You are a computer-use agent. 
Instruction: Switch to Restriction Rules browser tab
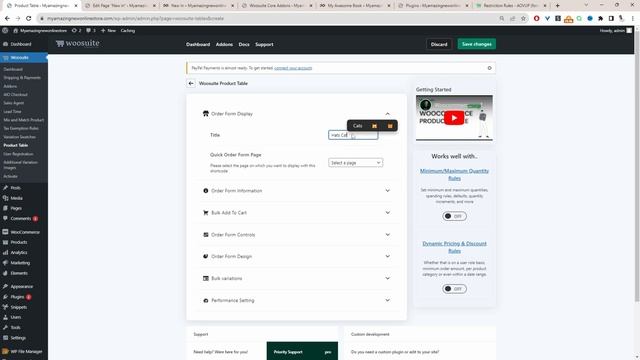512,6
